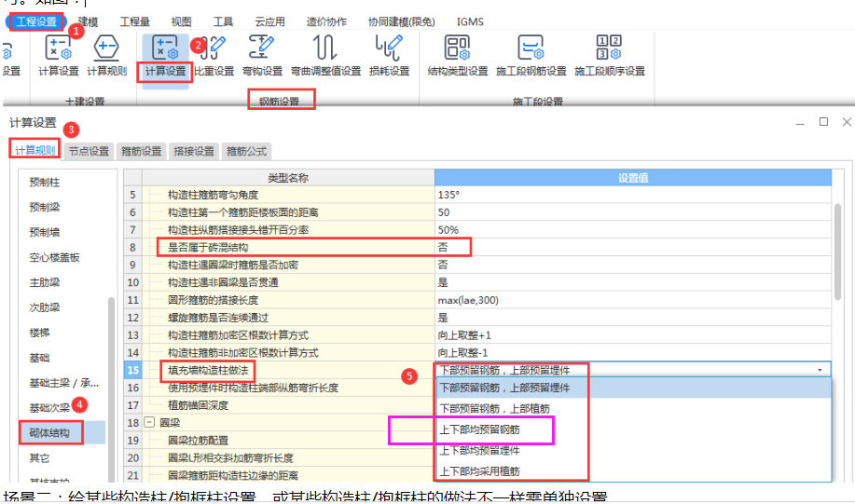Select the 建模 ribbon tab
Image resolution: width=855 pixels, height=504 pixels.
(x=88, y=21)
